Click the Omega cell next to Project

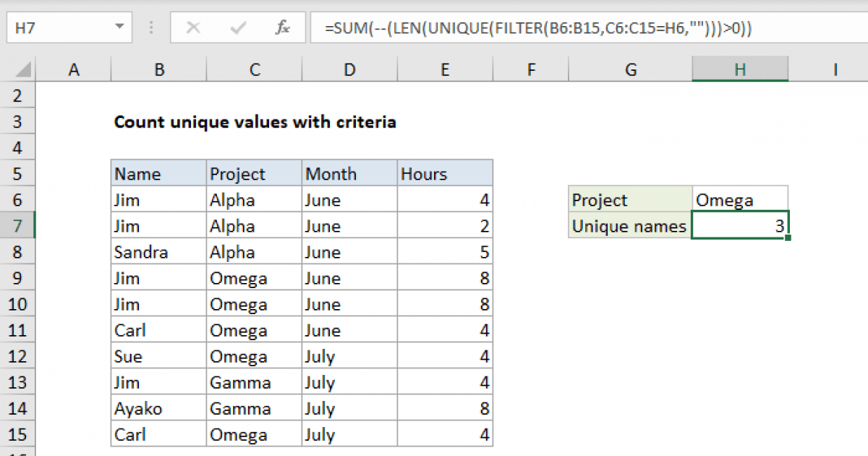pos(739,200)
